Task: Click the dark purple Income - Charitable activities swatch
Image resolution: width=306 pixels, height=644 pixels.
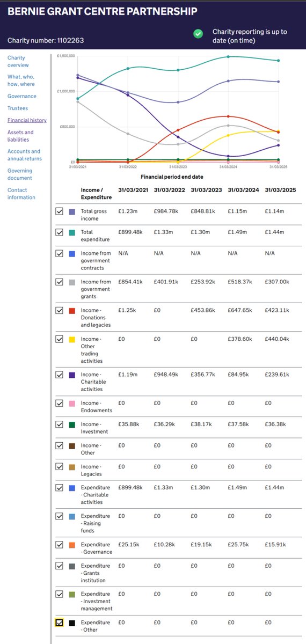Action: pos(72,375)
